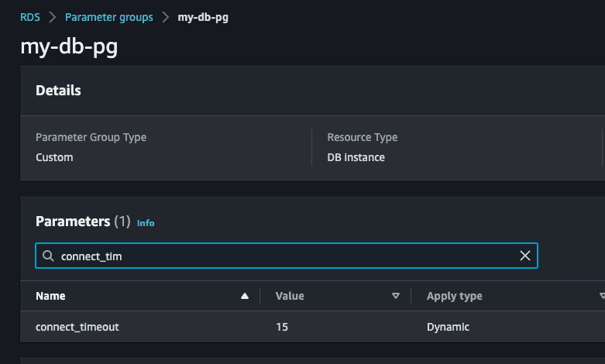The height and width of the screenshot is (364, 605).
Task: Open the Info link beside Parameters
Action: point(146,223)
